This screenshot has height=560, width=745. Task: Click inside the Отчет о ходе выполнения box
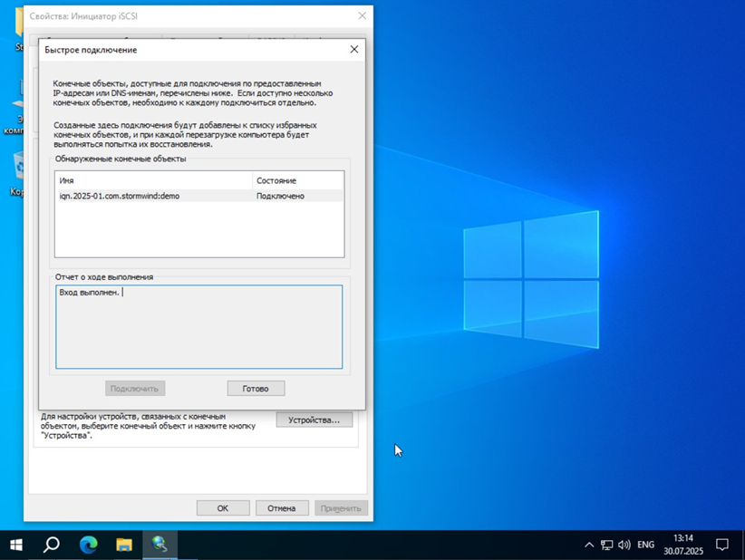199,327
